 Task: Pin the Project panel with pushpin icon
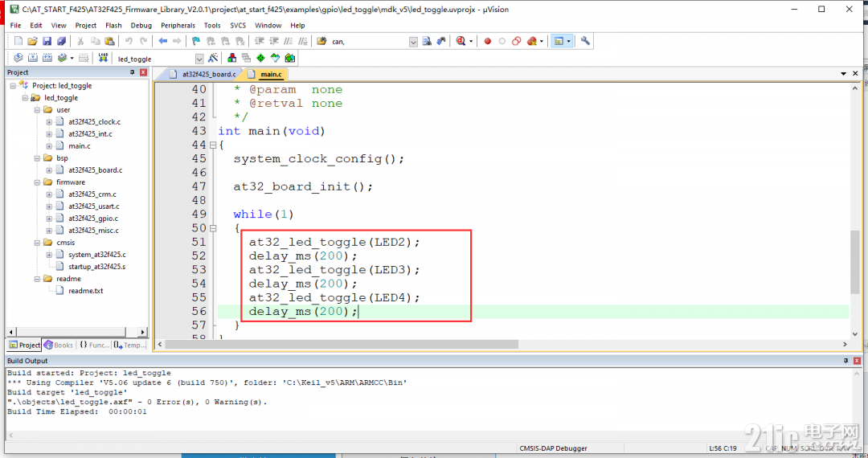pos(133,72)
